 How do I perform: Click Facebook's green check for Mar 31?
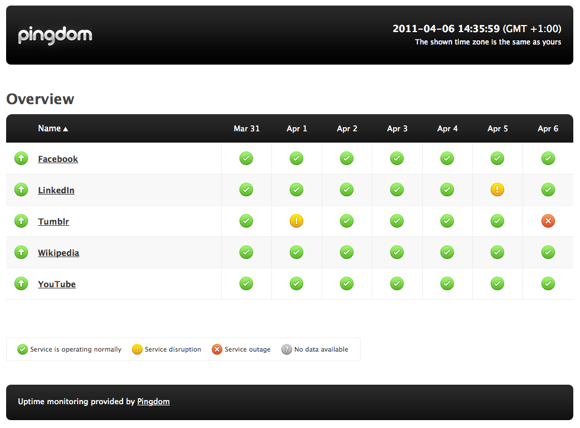(x=246, y=158)
